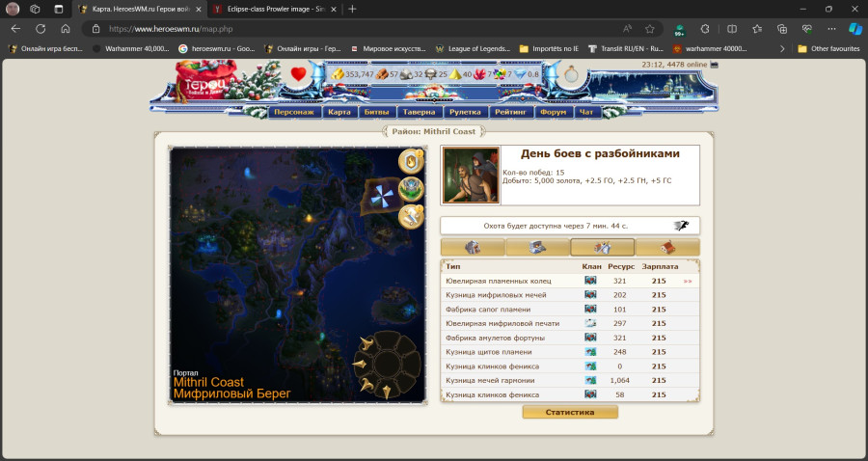Open a new browser tab
This screenshot has height=461, width=868.
pyautogui.click(x=352, y=9)
